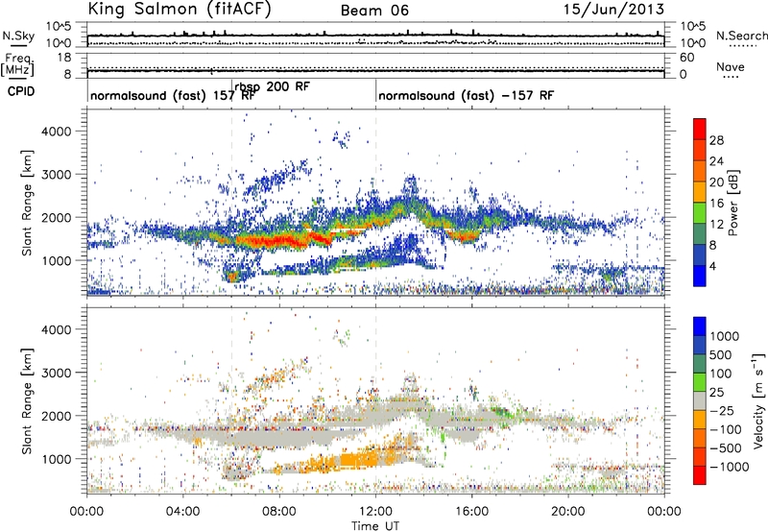Click the dotted line sample under "Nave"
The width and height of the screenshot is (768, 532).
[731, 77]
